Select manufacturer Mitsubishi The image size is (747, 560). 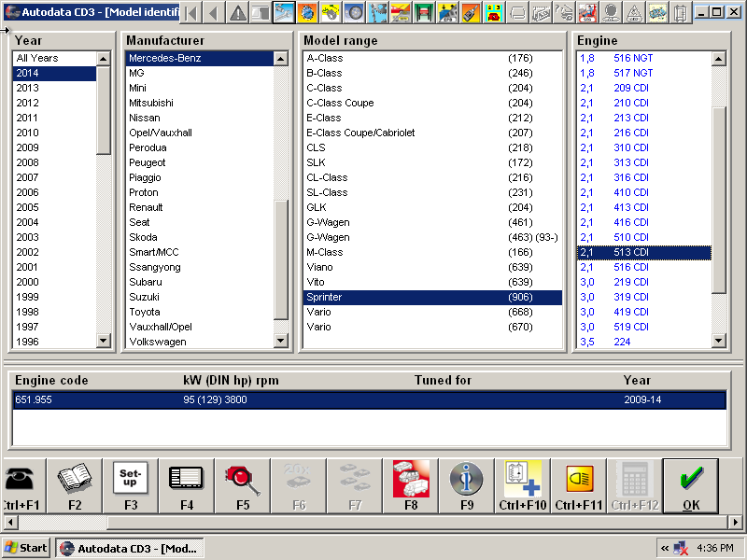point(200,103)
